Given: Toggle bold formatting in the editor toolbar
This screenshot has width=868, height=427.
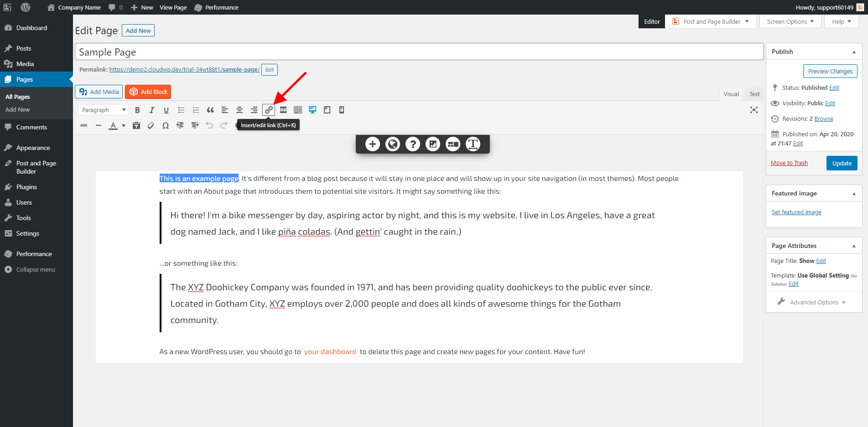Looking at the screenshot, I should click(137, 109).
